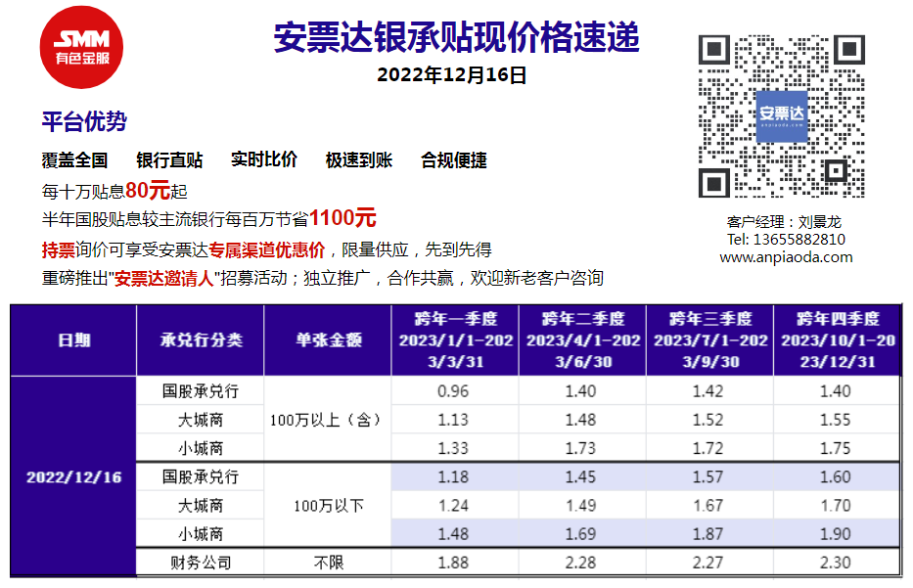Click the 跨年三季度 column header
Image resolution: width=913 pixels, height=588 pixels.
pyautogui.click(x=710, y=340)
